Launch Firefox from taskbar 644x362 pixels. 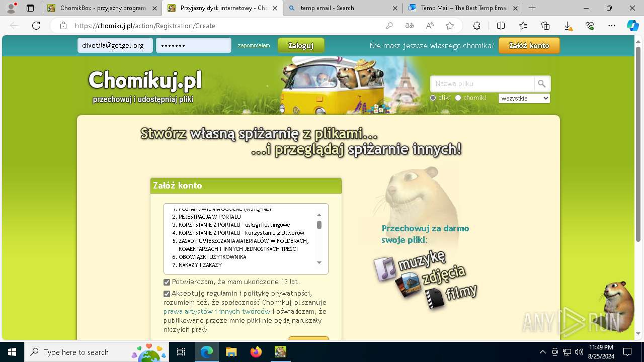pyautogui.click(x=256, y=352)
